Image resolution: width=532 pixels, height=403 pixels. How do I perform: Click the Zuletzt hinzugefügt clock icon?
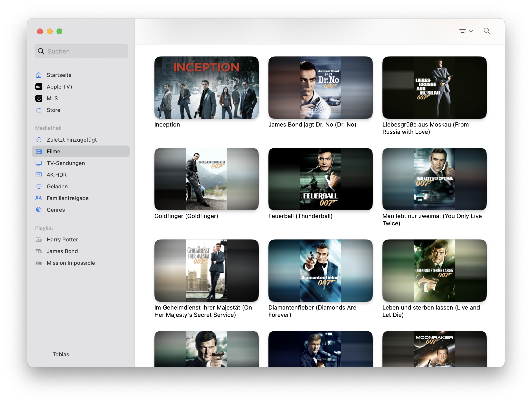(x=39, y=140)
